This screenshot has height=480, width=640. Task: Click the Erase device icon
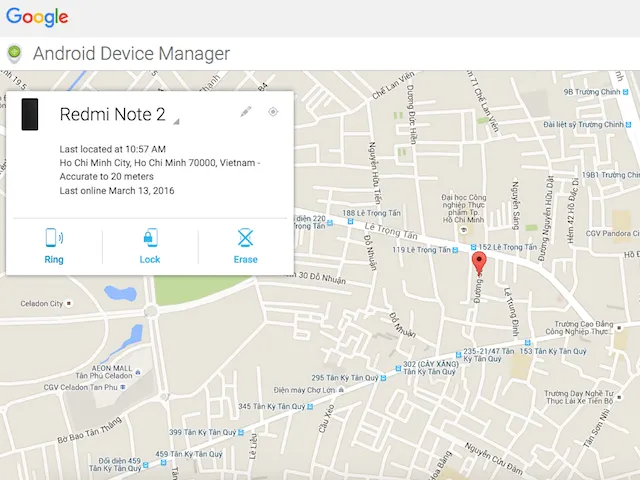[x=245, y=238]
